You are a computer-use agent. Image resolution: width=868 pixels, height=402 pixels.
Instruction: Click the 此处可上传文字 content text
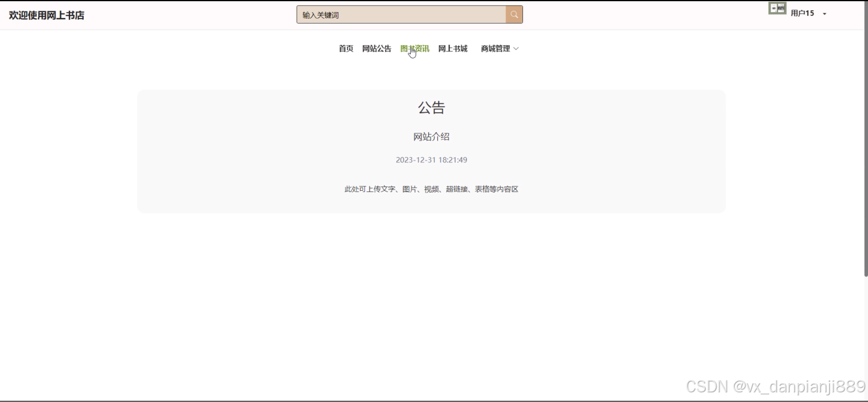(431, 189)
